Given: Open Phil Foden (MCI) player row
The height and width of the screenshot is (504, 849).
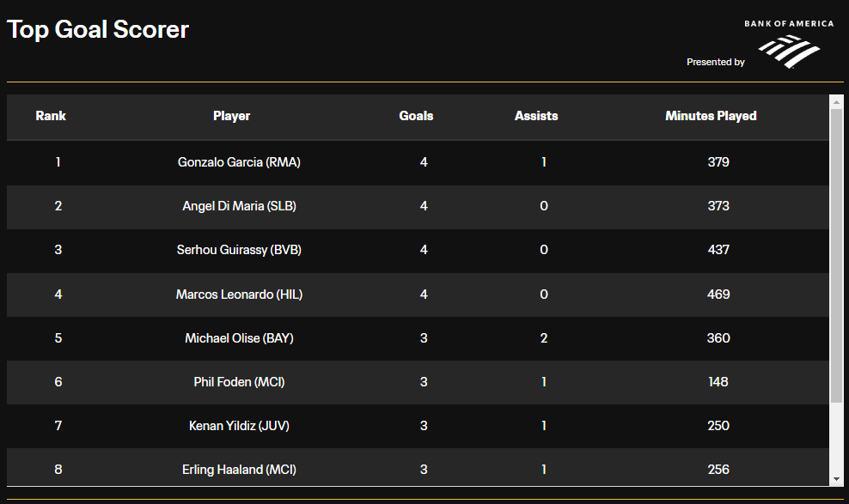Looking at the screenshot, I should [418, 382].
